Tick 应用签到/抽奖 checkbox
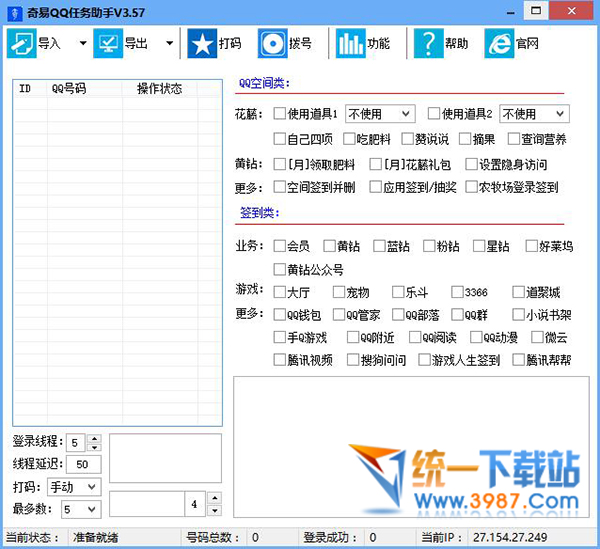Screen dimensions: 600x549 click(375, 187)
